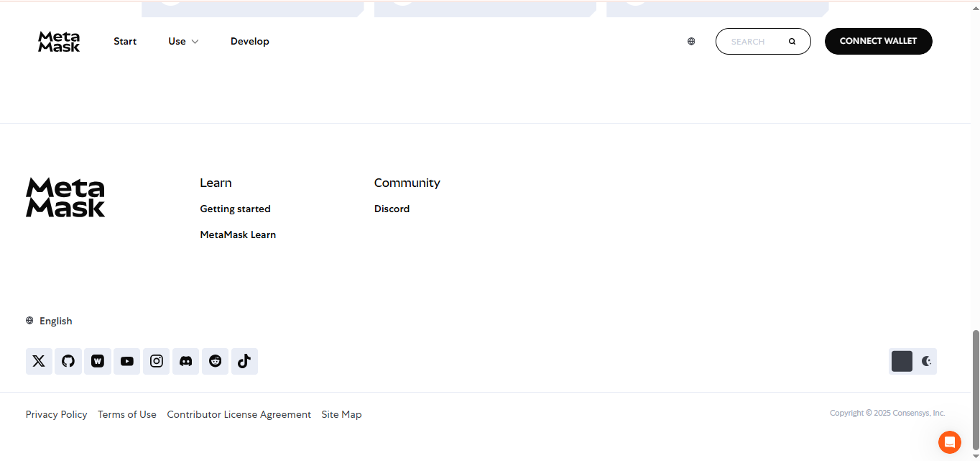Click the Connect Wallet button
980x461 pixels.
[x=879, y=41]
